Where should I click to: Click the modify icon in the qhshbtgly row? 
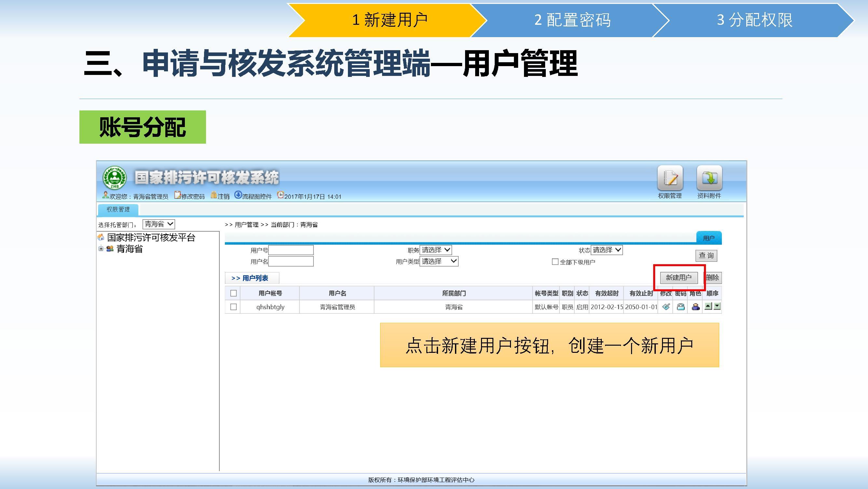(666, 307)
